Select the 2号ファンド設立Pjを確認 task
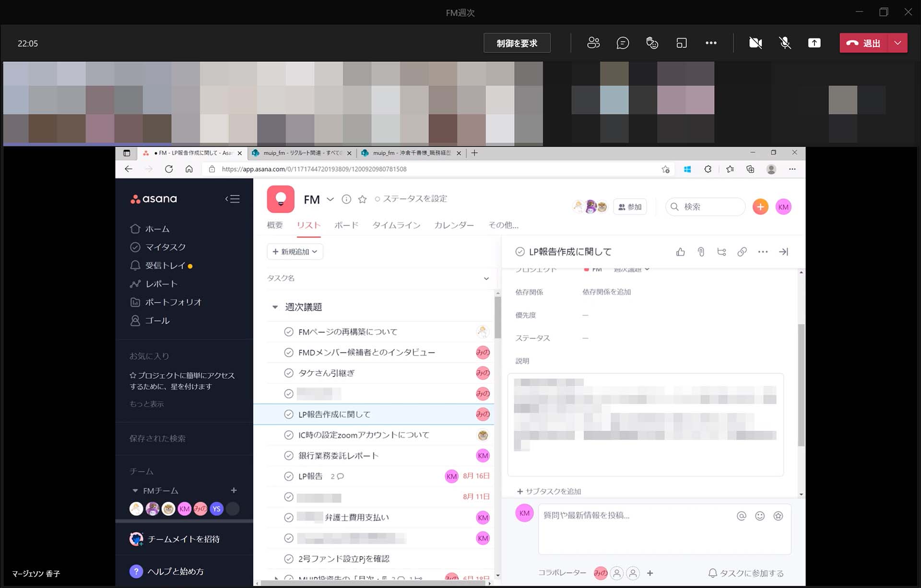This screenshot has width=921, height=588. click(x=343, y=559)
